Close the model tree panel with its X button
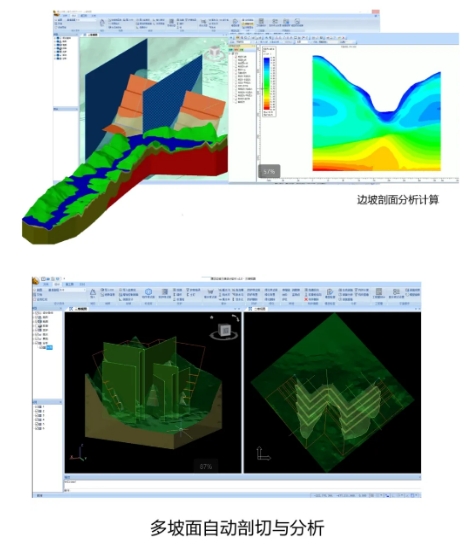 [61, 308]
